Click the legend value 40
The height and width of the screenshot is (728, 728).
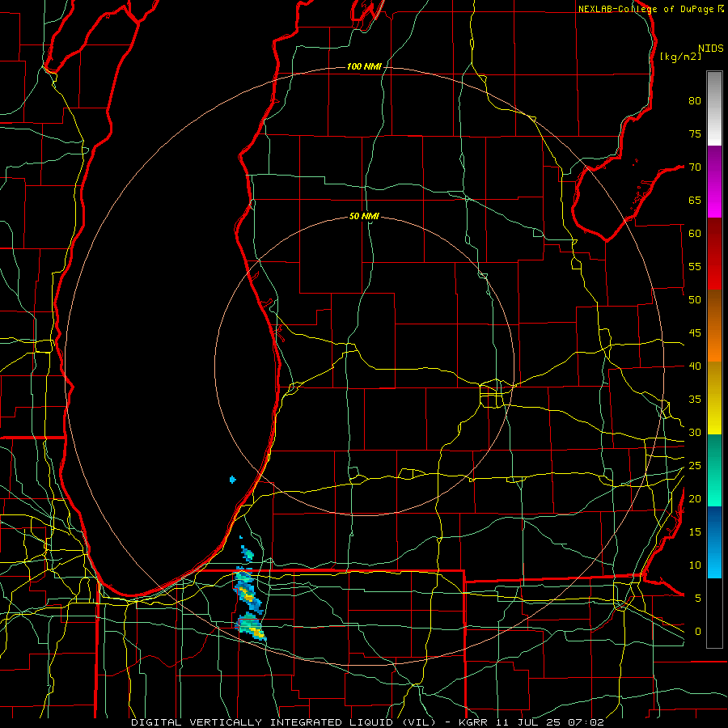695,366
